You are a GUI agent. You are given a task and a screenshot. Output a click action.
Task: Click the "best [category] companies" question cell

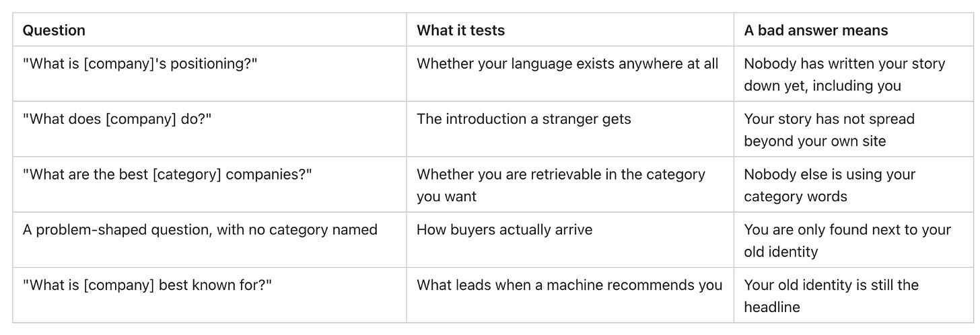point(209,184)
